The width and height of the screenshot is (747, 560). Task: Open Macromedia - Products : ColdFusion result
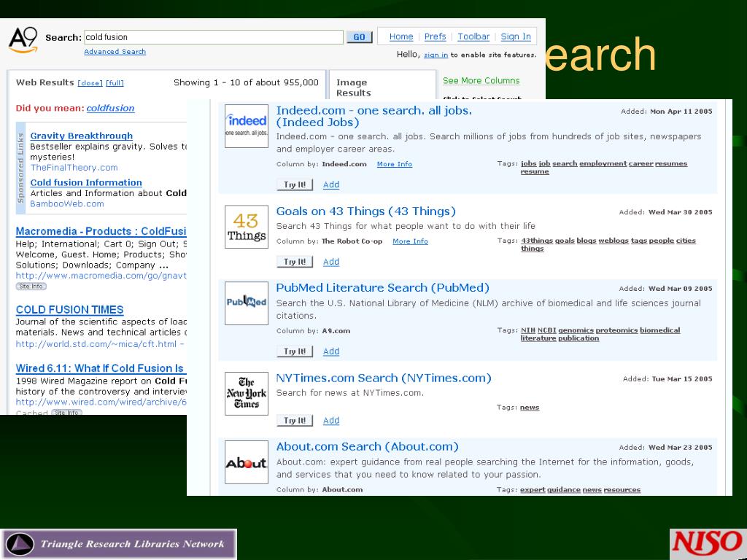pyautogui.click(x=101, y=231)
